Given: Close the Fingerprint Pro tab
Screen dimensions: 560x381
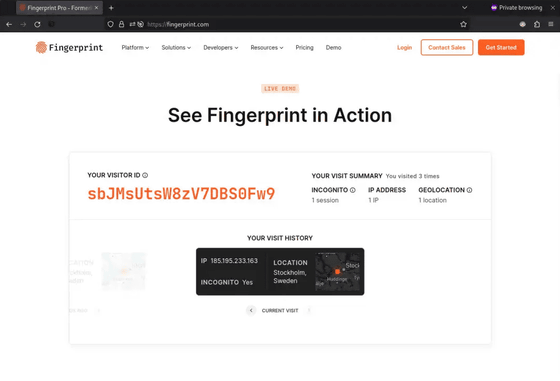Looking at the screenshot, I should click(96, 8).
